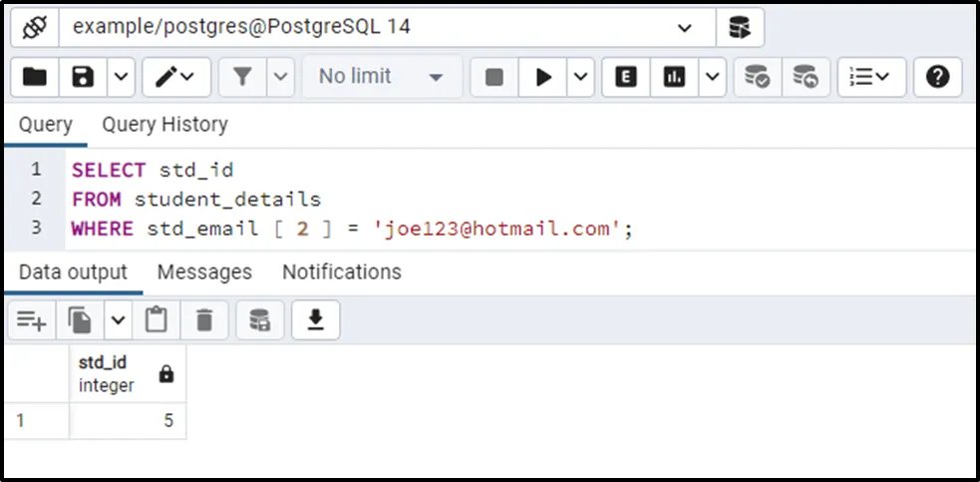Open the Messages tab
Viewport: 980px width, 482px height.
204,271
